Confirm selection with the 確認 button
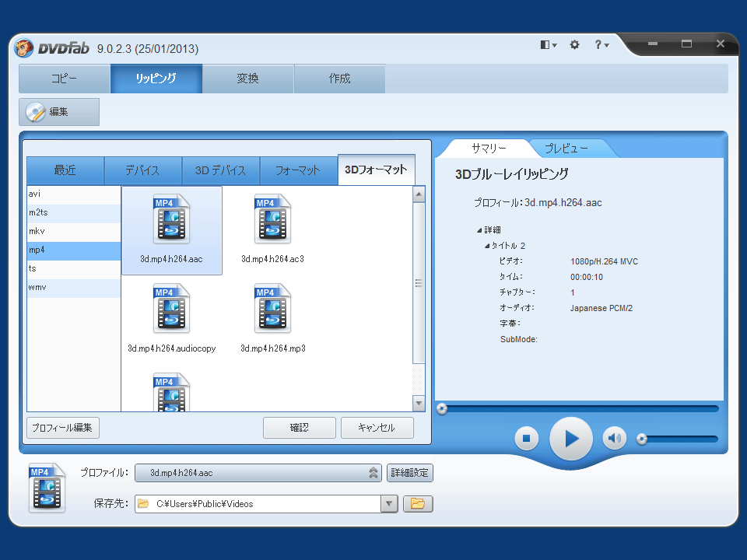 click(299, 428)
